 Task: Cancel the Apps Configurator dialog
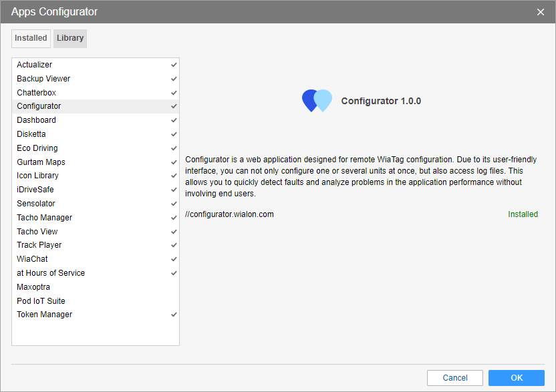click(x=455, y=378)
